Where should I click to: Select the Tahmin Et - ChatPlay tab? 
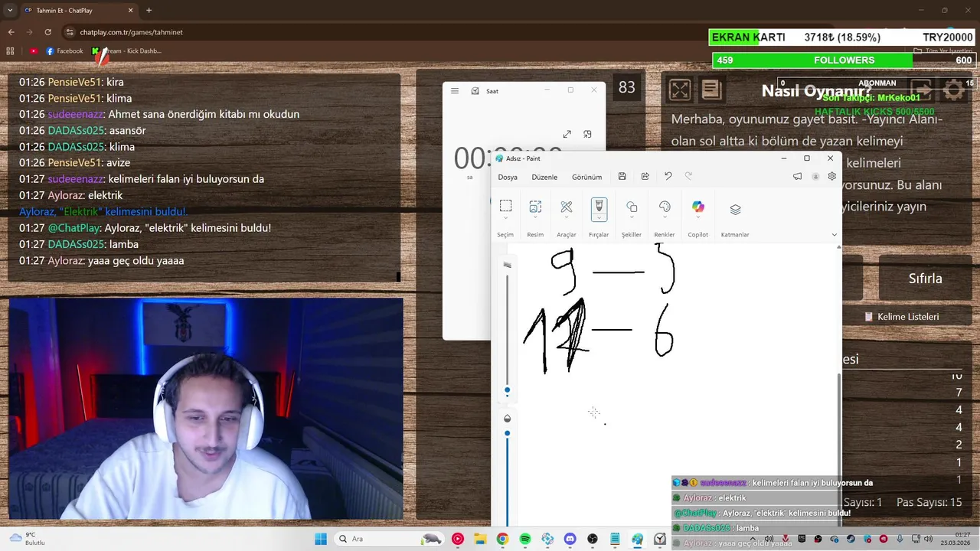point(79,10)
